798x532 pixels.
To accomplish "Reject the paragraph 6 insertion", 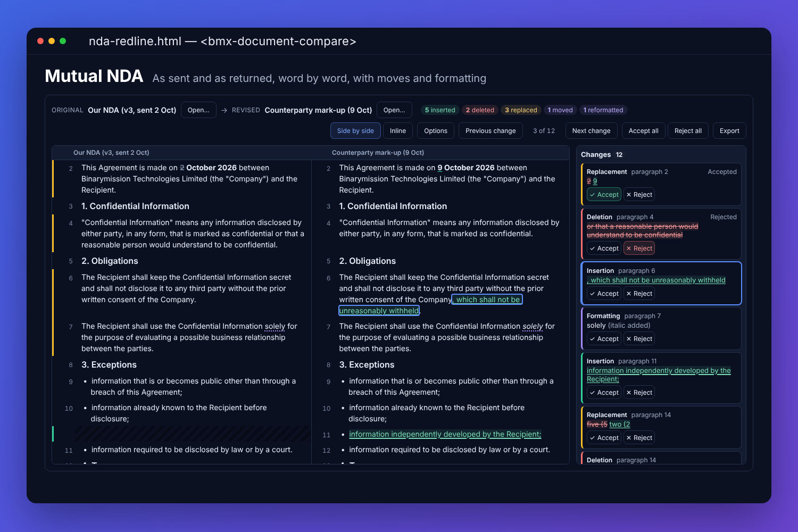I will point(639,294).
